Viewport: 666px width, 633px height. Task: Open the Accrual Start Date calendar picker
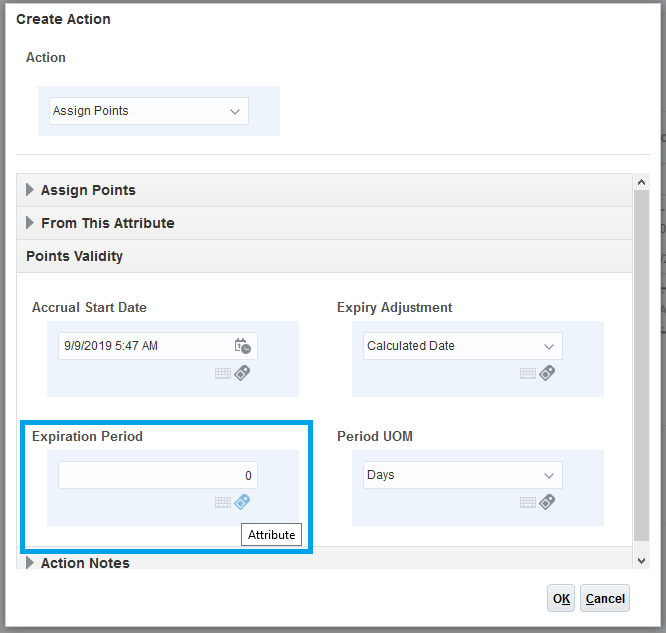pyautogui.click(x=243, y=346)
